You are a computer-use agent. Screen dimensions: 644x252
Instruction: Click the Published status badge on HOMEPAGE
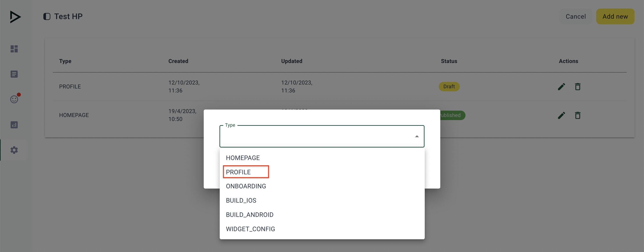tap(450, 115)
